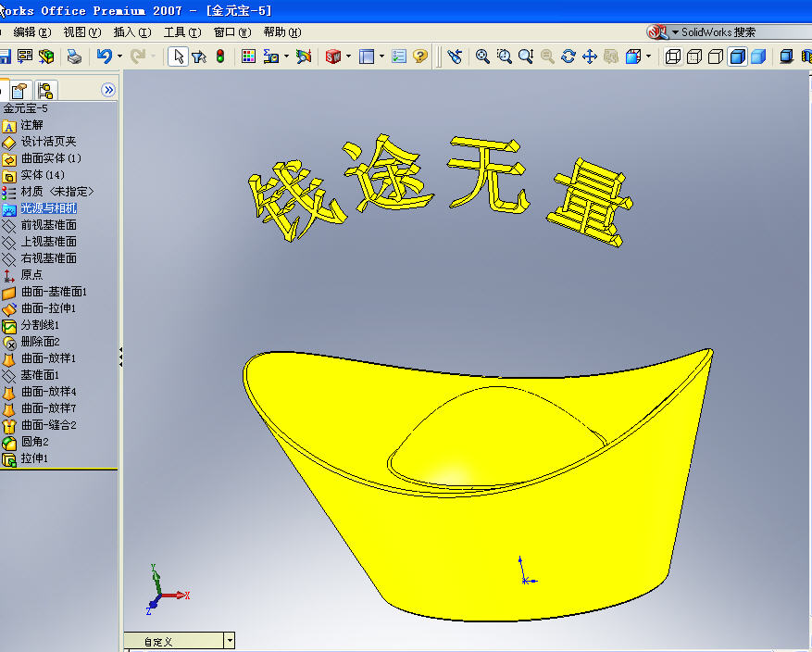Open the SolidWorks search dropdown arrow
This screenshot has height=652, width=812.
tap(675, 32)
